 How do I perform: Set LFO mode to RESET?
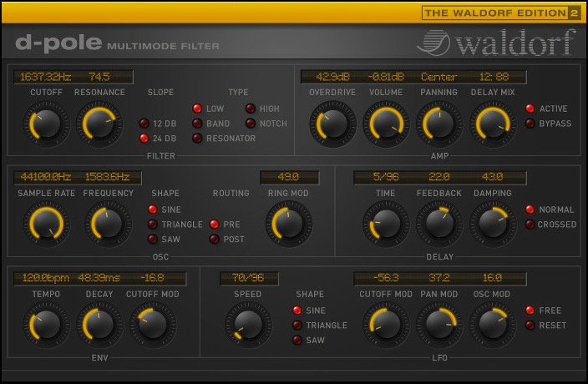click(530, 326)
